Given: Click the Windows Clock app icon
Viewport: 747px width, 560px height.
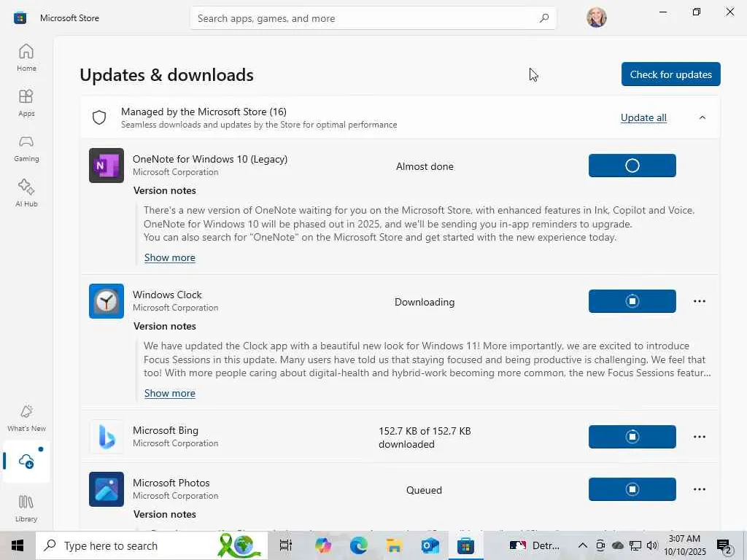Looking at the screenshot, I should coord(107,301).
